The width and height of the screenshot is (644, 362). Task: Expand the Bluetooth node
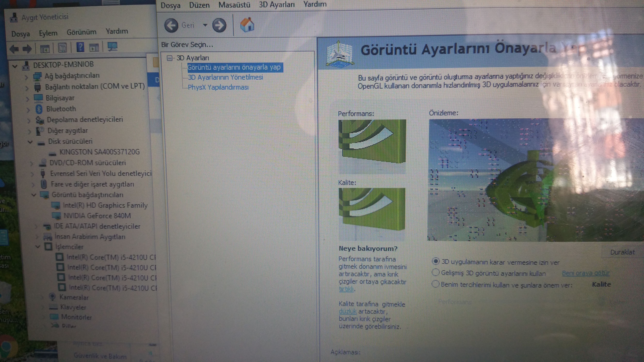(28, 110)
